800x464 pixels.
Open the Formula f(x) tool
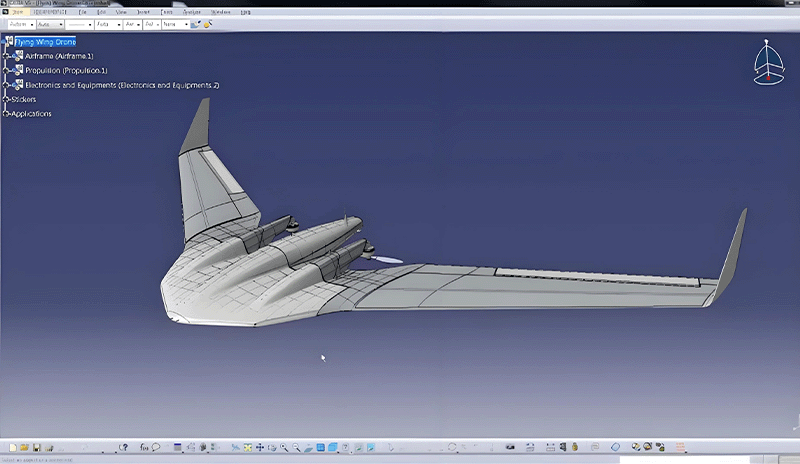coord(144,448)
